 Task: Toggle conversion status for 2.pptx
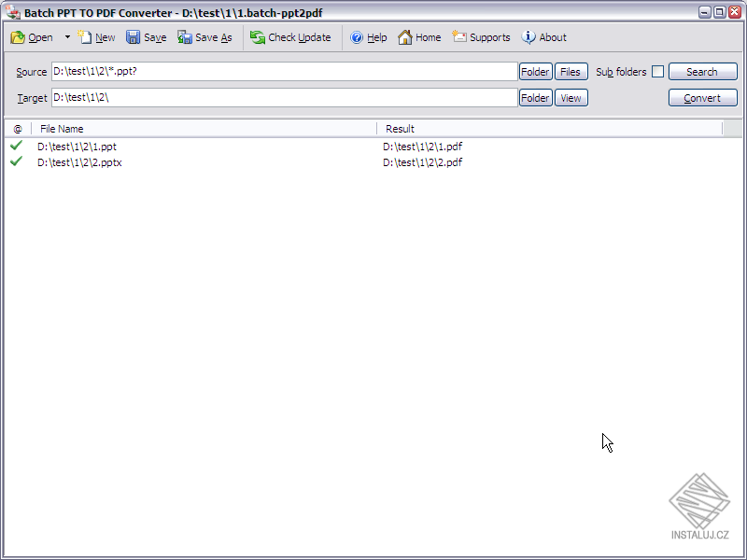tap(16, 161)
